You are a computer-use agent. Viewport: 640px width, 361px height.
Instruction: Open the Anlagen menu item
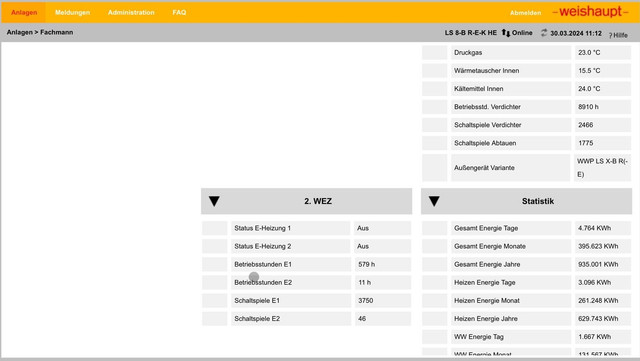[x=24, y=13]
